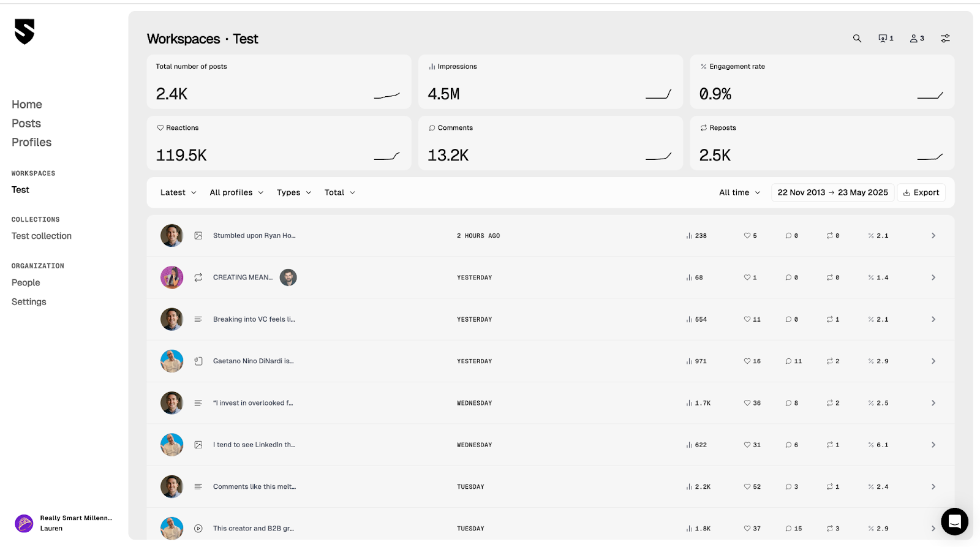
Task: Click impressions value 1.7K
Action: [x=703, y=403]
